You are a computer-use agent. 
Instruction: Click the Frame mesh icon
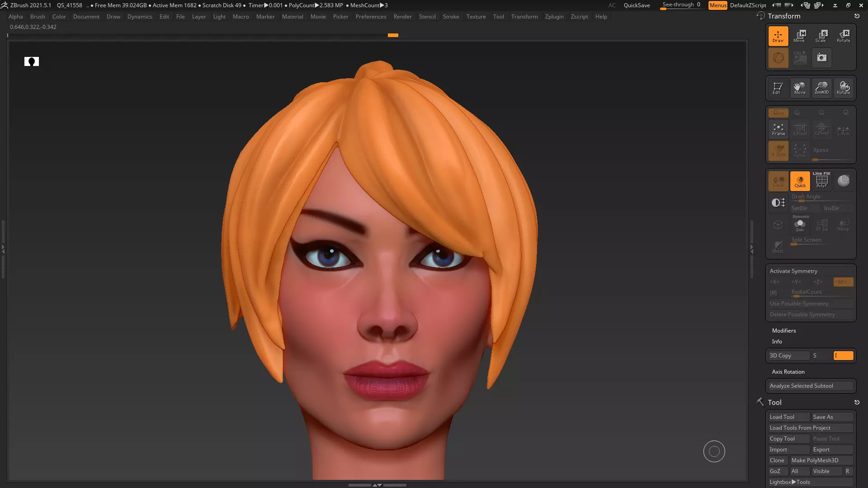tap(778, 129)
